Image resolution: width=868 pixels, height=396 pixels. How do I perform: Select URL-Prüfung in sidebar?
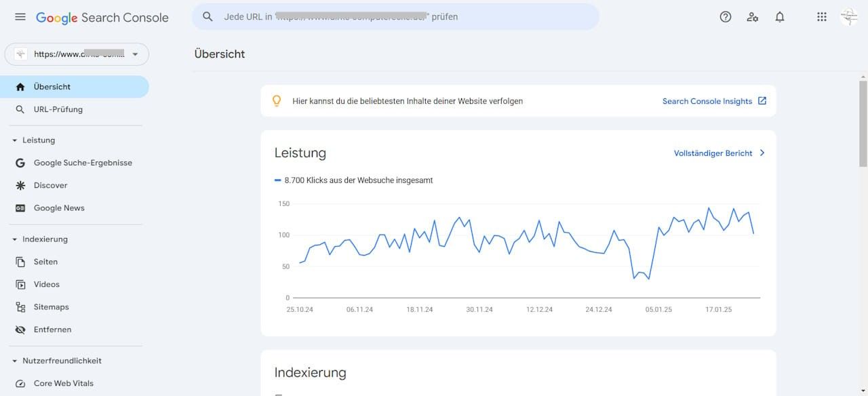(x=58, y=109)
